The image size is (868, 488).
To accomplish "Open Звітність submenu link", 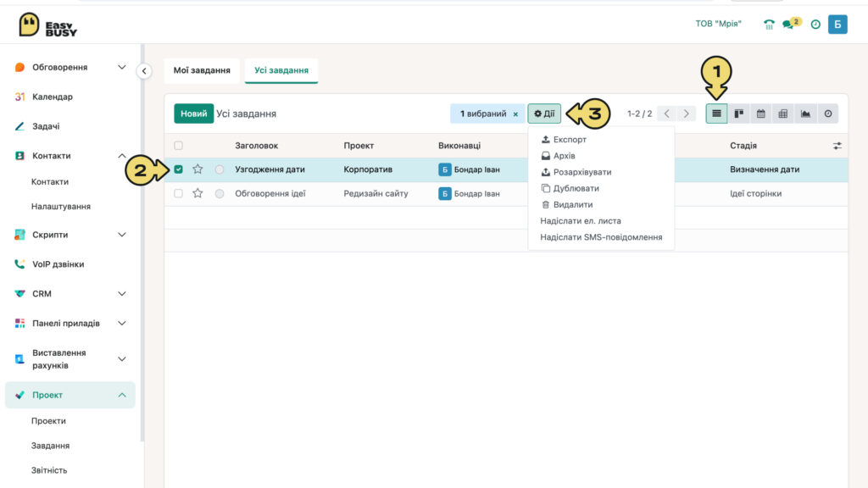I will [x=49, y=470].
